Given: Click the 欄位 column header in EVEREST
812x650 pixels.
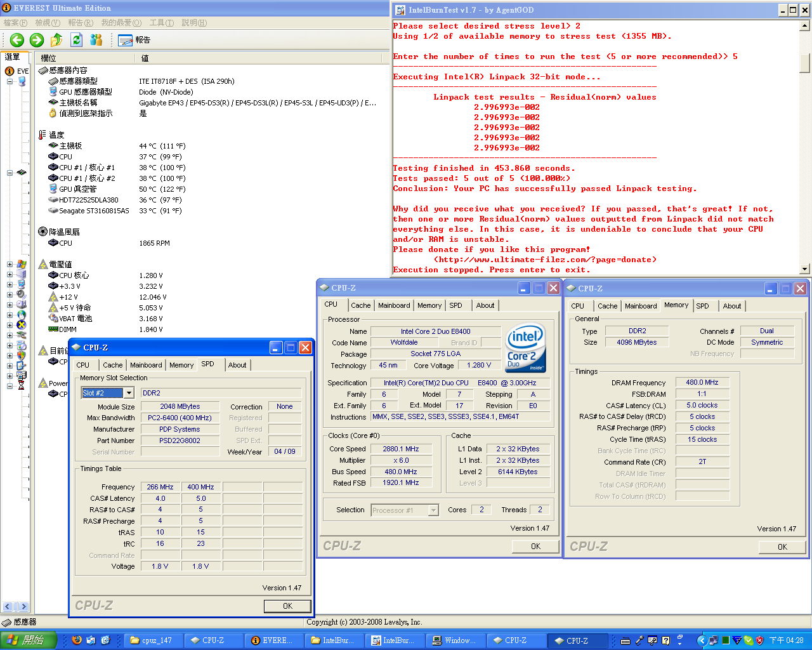Looking at the screenshot, I should (x=86, y=58).
